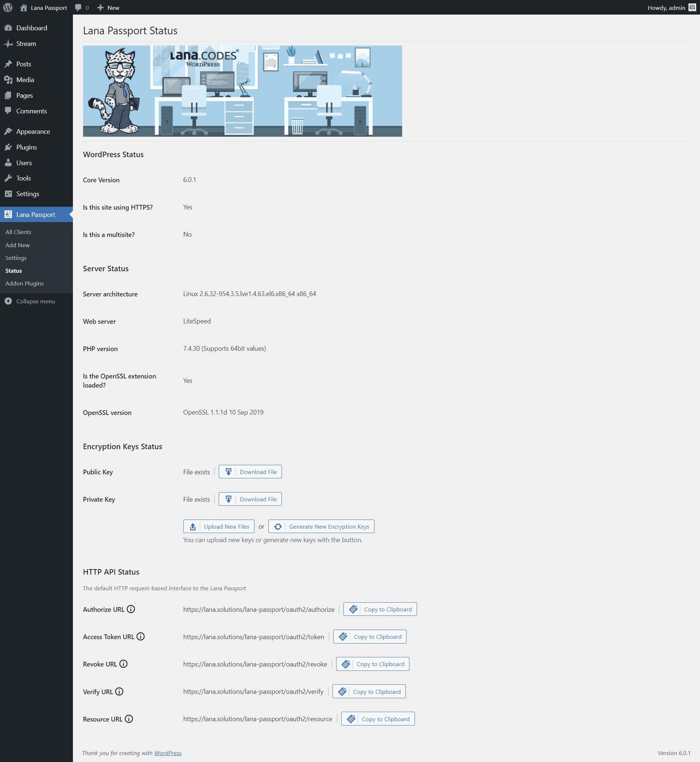The width and height of the screenshot is (700, 762).
Task: Click the info icon next to Revoke URL
Action: point(124,664)
